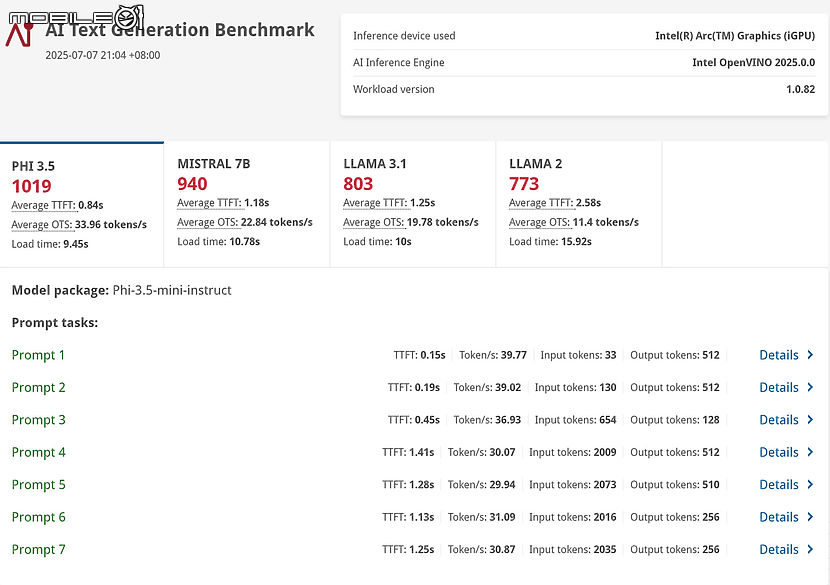
Task: Click 'Average OTS' label under LLAMA 2
Action: 539,223
